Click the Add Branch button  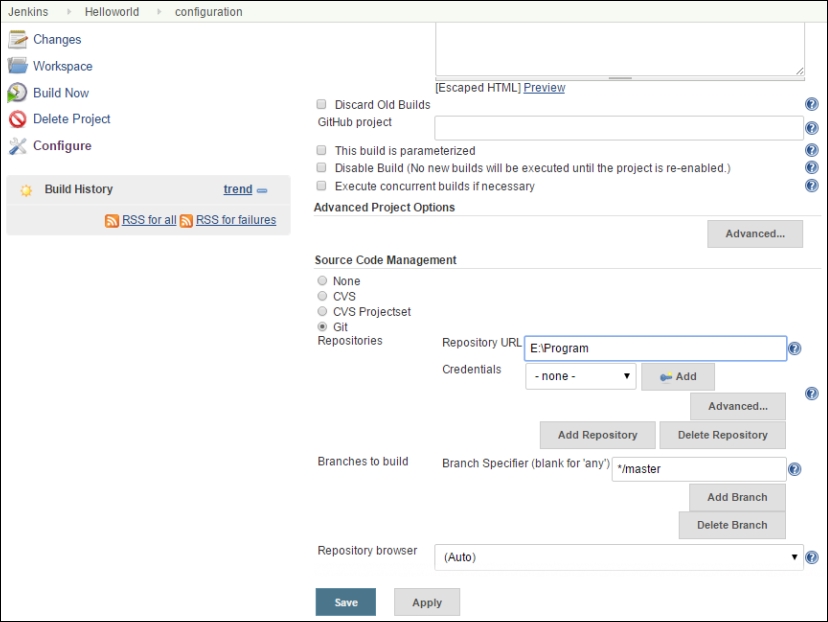click(x=737, y=497)
